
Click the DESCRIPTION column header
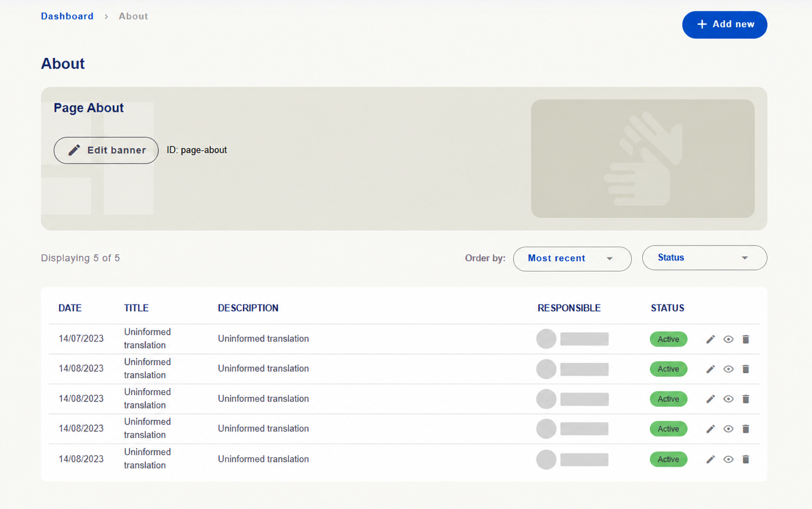248,308
